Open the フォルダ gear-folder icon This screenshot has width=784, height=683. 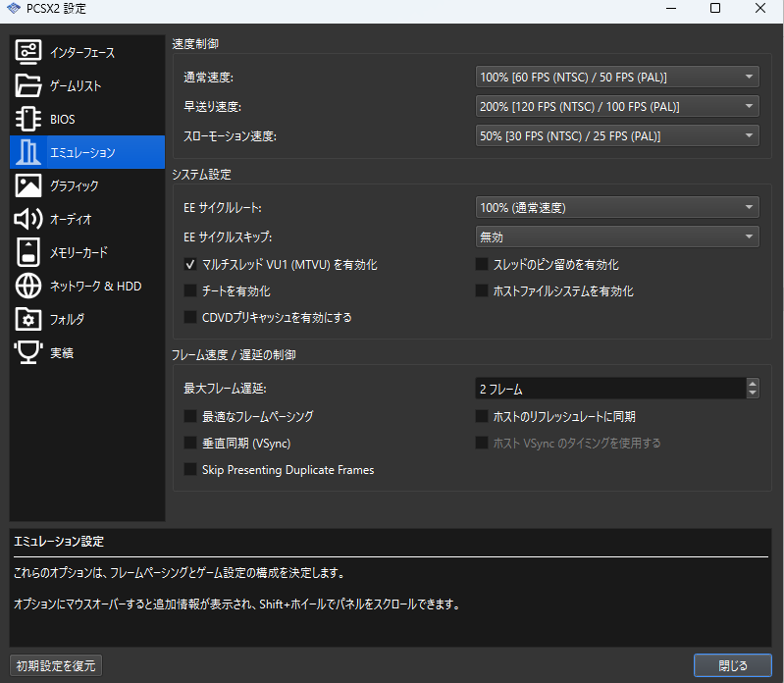[x=28, y=319]
